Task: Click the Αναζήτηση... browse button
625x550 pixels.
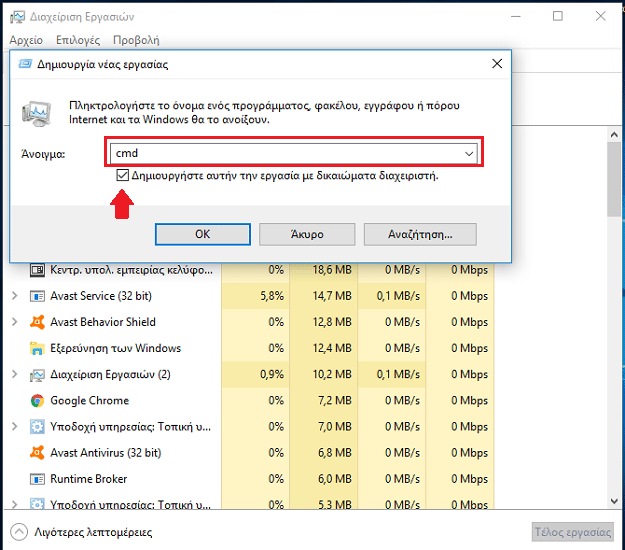Action: (420, 234)
